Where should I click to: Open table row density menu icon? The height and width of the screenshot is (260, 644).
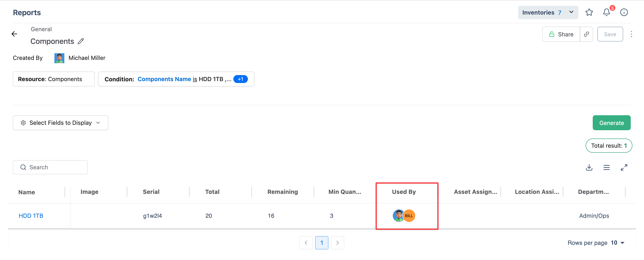606,167
